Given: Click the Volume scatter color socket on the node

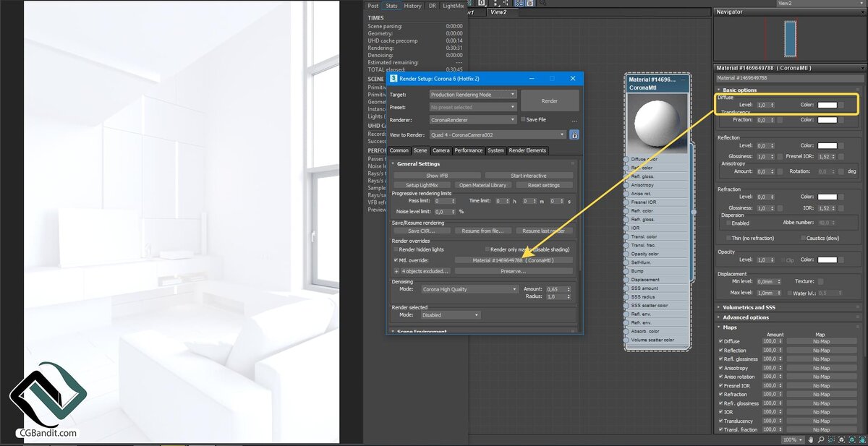Looking at the screenshot, I should click(626, 340).
